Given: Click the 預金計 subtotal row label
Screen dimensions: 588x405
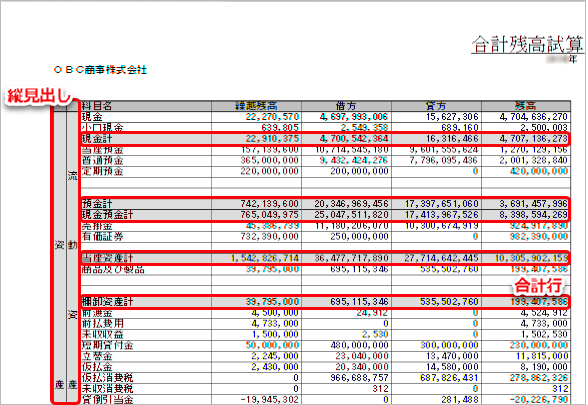Looking at the screenshot, I should (97, 204).
